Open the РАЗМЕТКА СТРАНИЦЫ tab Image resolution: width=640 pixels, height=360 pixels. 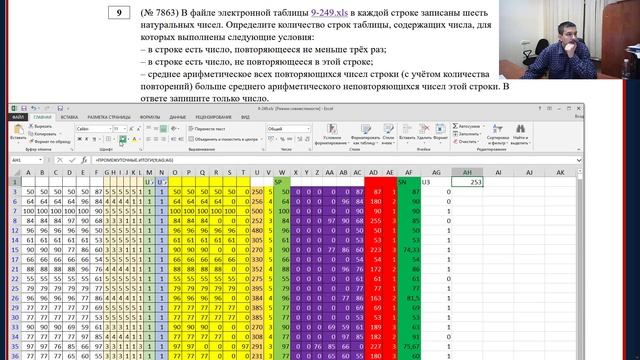click(109, 117)
